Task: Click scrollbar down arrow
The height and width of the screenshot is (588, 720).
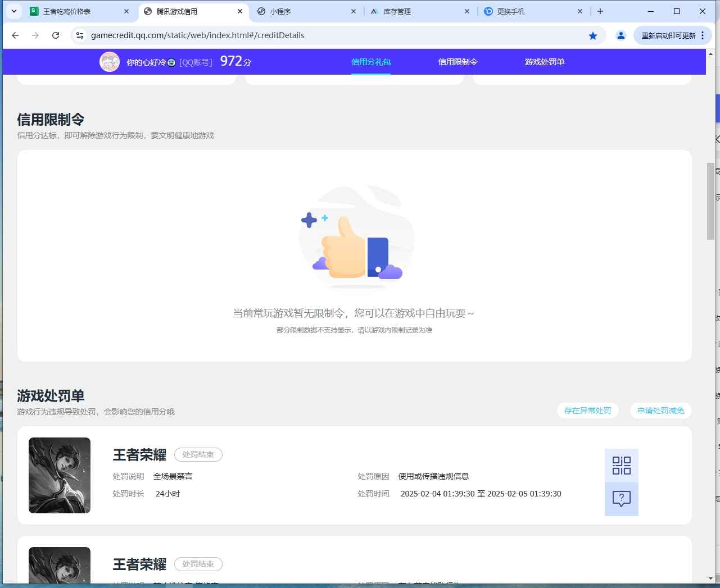Action: point(710,578)
